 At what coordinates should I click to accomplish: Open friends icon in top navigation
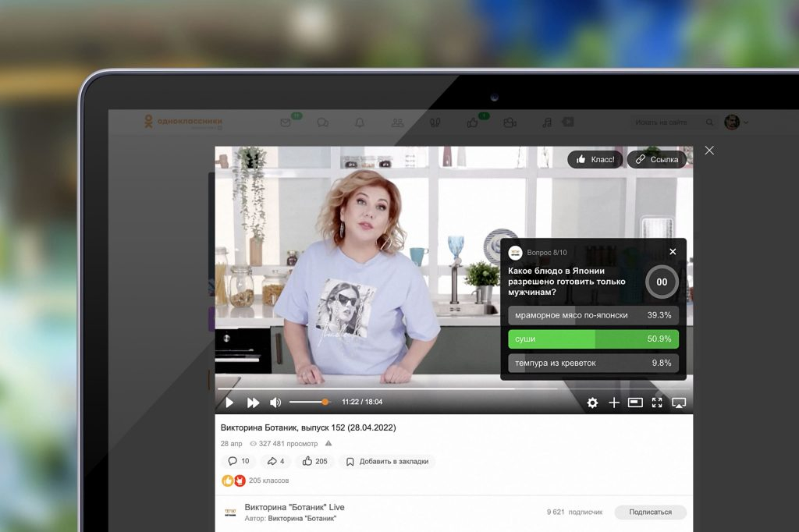(397, 122)
